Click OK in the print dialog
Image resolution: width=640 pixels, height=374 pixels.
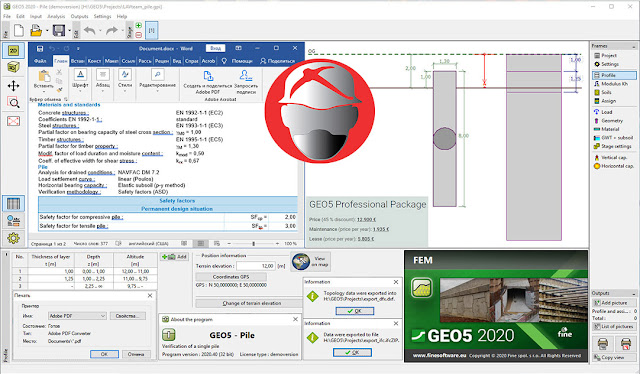coord(104,354)
